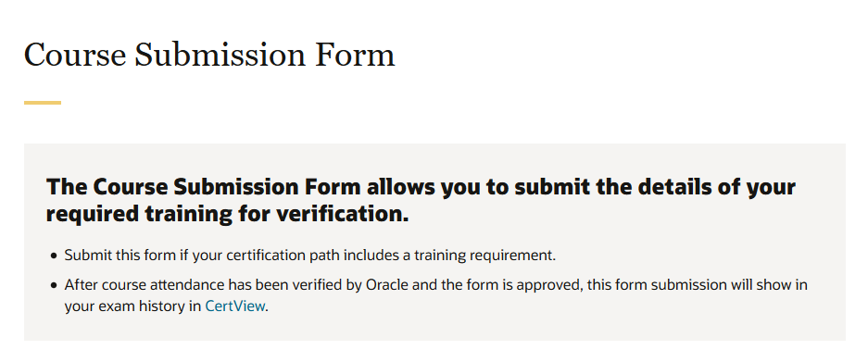The width and height of the screenshot is (868, 362).
Task: Click the word "Submission" in the page title
Action: pyautogui.click(x=220, y=55)
